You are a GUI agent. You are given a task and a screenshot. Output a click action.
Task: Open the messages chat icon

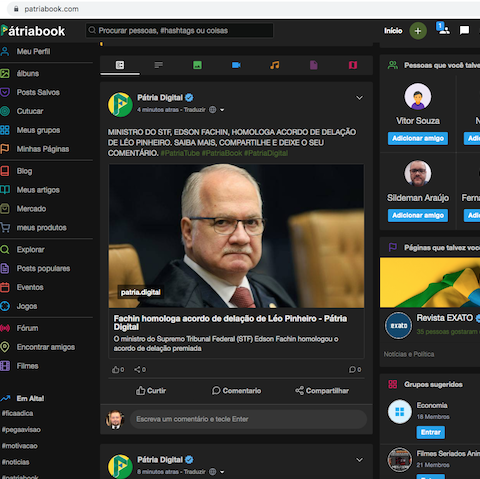click(464, 30)
